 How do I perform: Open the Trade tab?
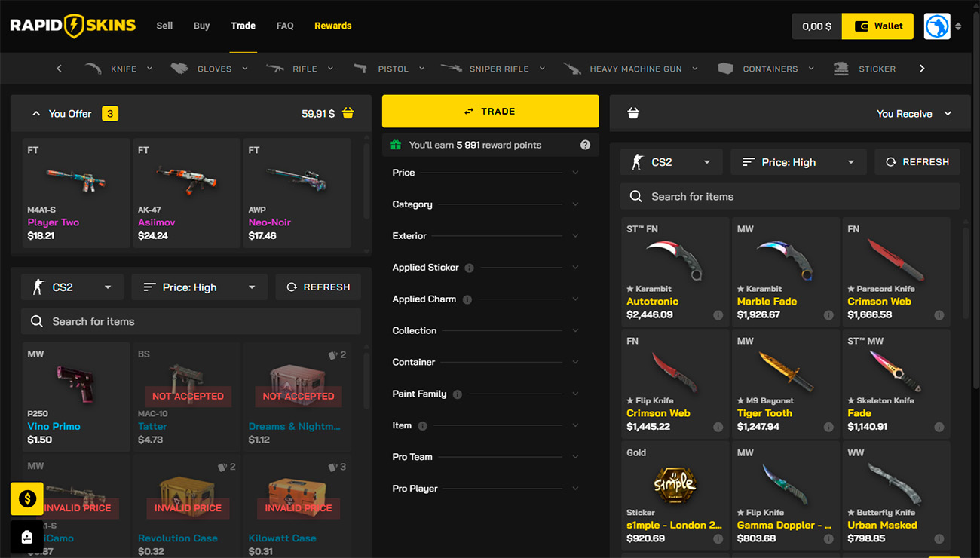click(243, 26)
